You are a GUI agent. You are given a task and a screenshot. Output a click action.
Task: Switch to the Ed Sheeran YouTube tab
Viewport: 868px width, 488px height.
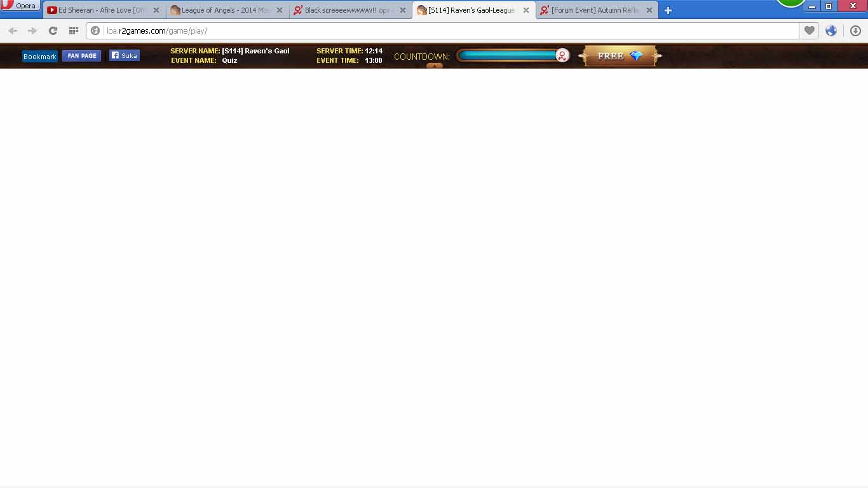(98, 10)
